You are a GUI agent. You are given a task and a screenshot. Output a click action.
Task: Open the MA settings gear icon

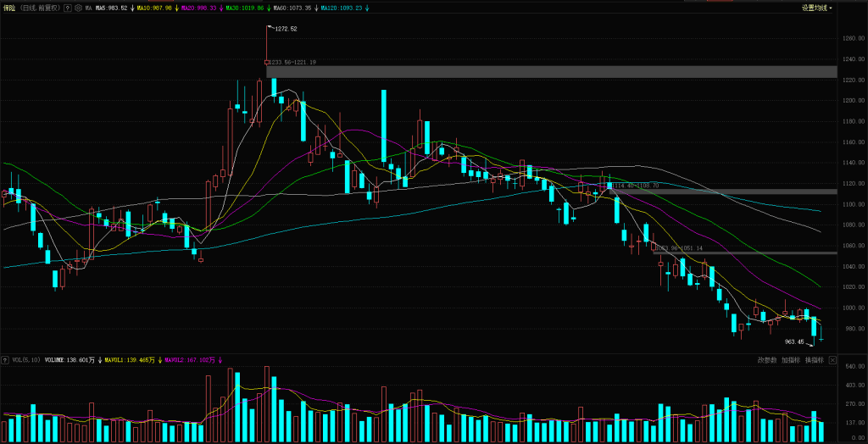click(x=78, y=8)
